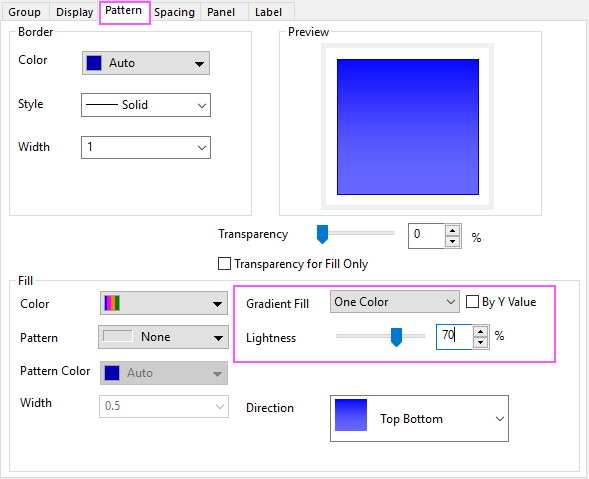
Task: Click the Transparency slider handle
Action: (x=322, y=234)
